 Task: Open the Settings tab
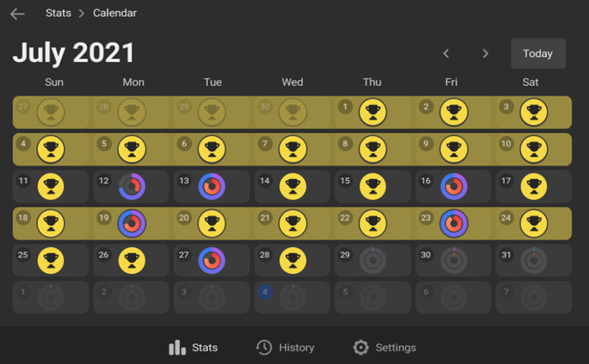385,347
